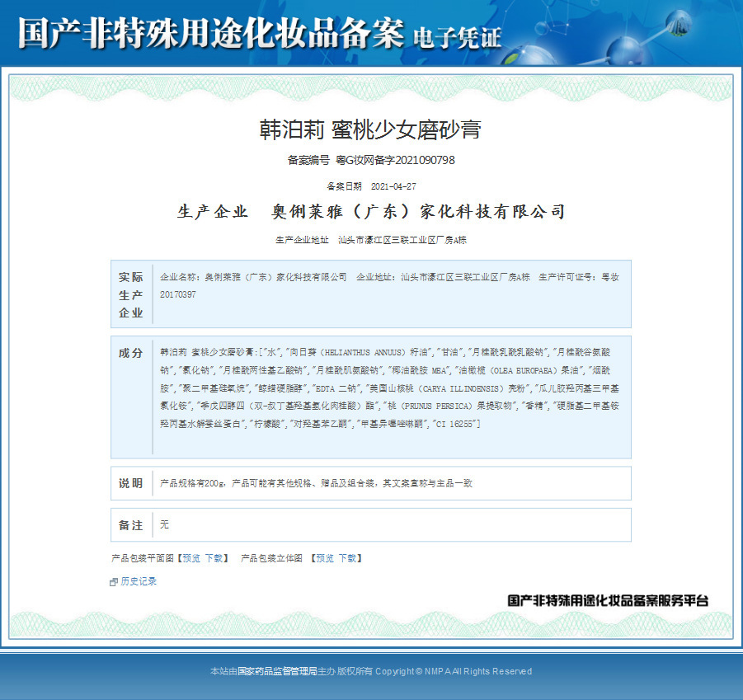Click the 历史记录 window icon
The height and width of the screenshot is (700, 743).
113,582
